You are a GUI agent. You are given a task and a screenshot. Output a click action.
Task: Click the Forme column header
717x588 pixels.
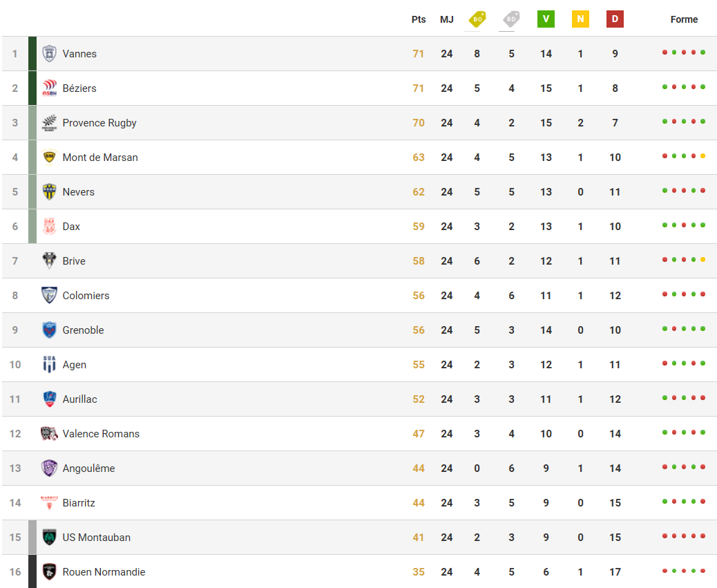click(684, 19)
